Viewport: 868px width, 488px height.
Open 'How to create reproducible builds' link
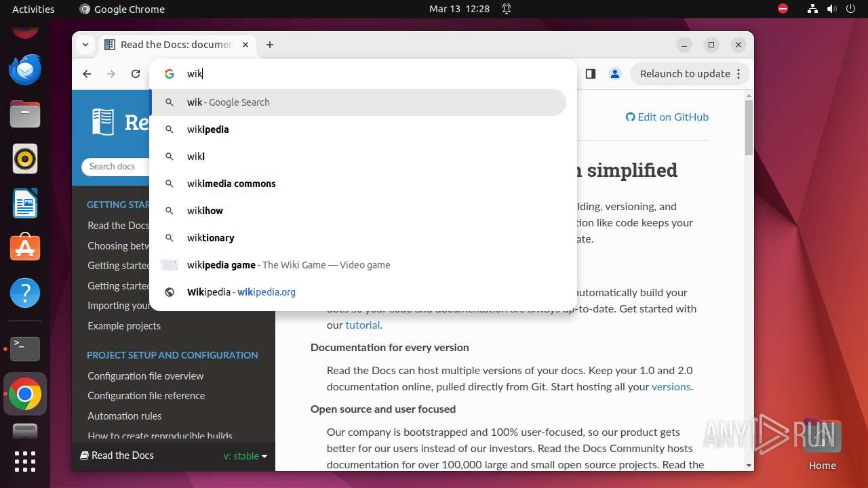coord(160,436)
